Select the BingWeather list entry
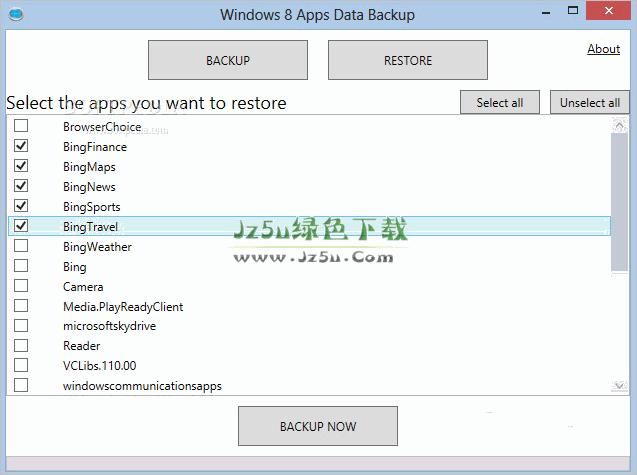 pos(97,247)
